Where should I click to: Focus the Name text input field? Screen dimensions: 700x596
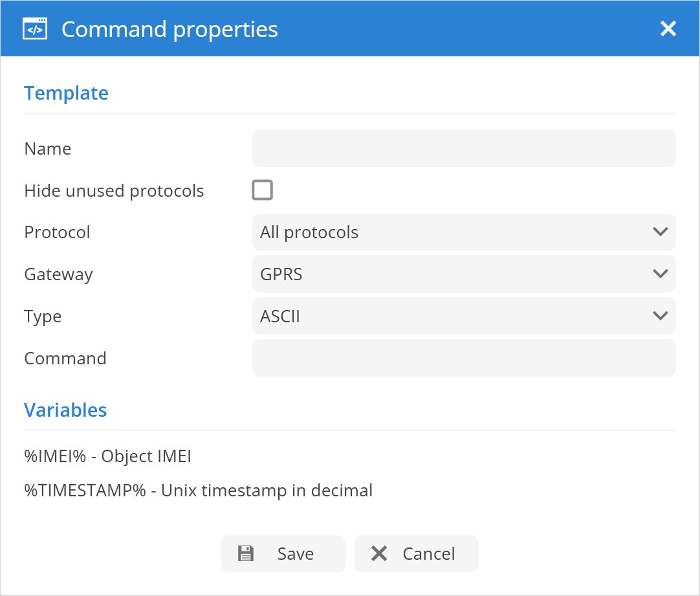[x=463, y=148]
